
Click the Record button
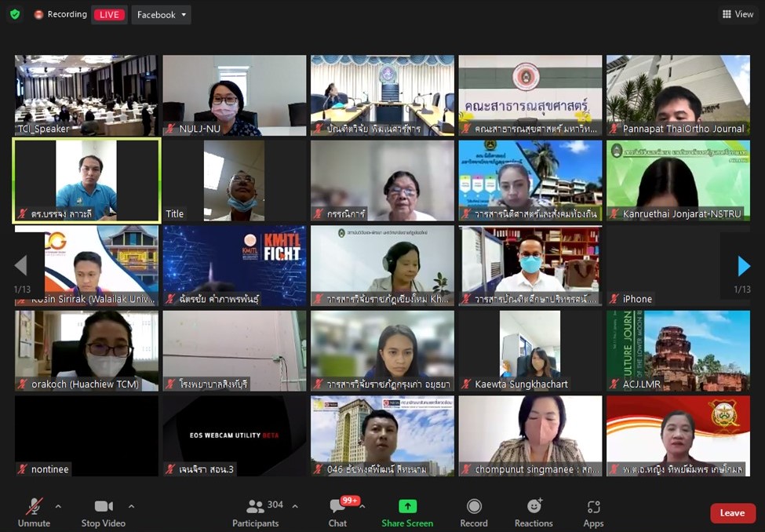click(474, 512)
